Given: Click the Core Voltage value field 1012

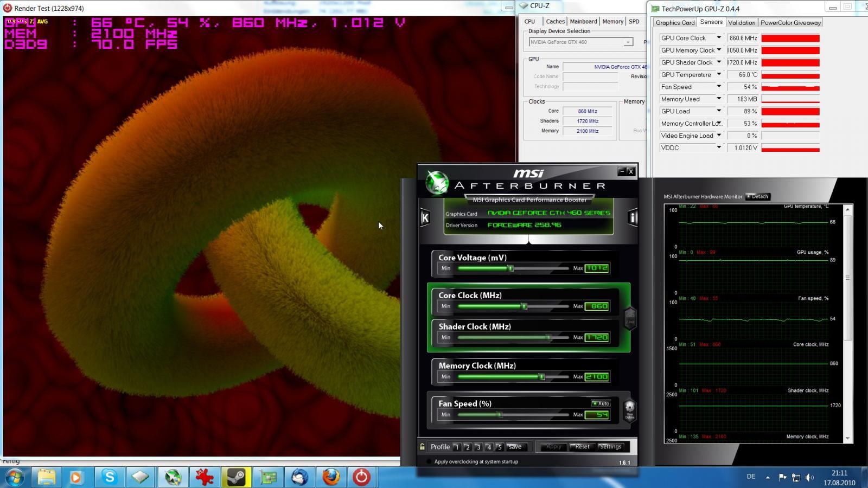Looking at the screenshot, I should click(x=597, y=268).
